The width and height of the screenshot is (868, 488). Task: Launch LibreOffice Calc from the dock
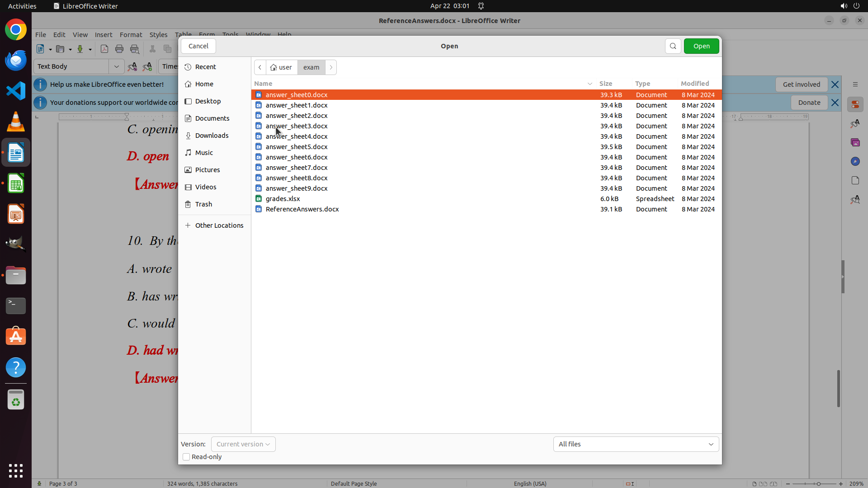pyautogui.click(x=16, y=184)
